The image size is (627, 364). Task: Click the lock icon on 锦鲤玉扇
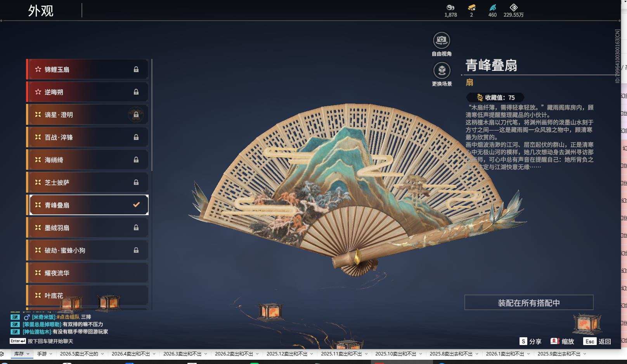(x=136, y=69)
